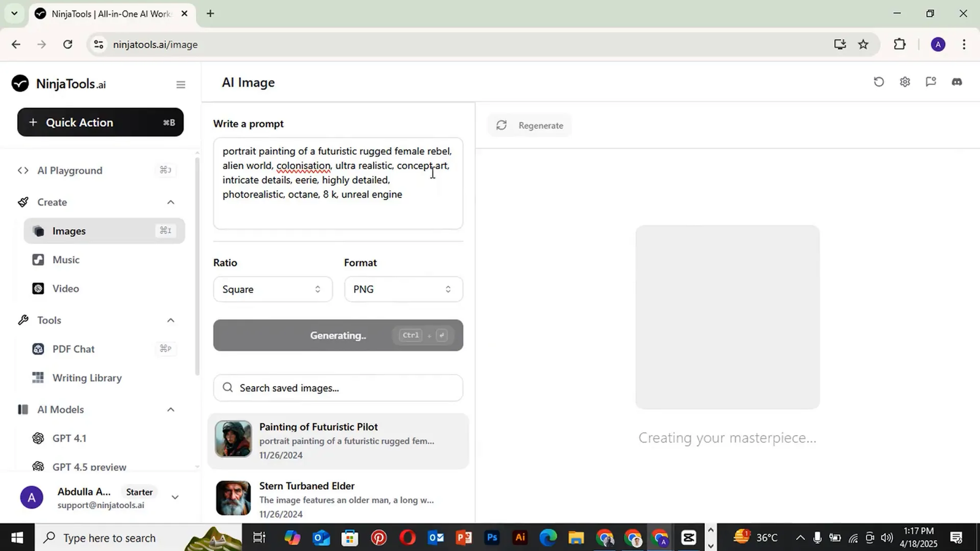Go back with browser back arrow
980x551 pixels.
tap(16, 44)
